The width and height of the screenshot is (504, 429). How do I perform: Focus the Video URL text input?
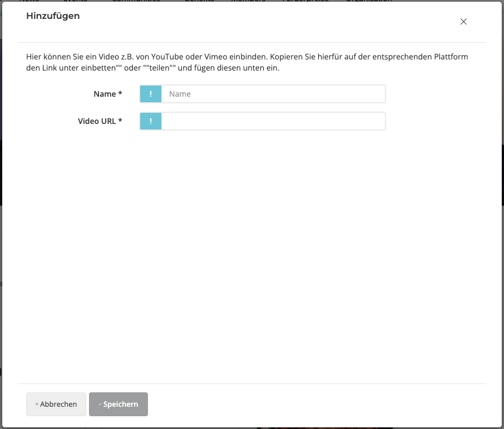(x=273, y=121)
